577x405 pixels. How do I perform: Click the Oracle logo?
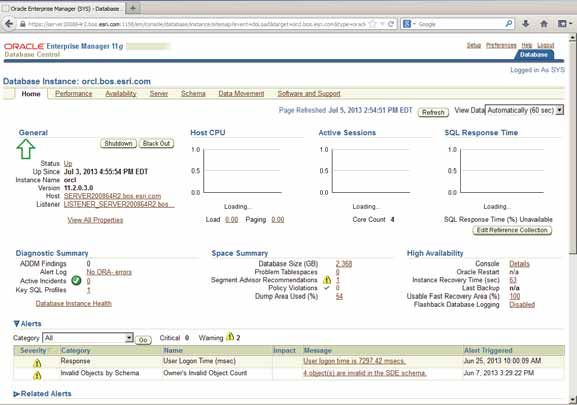point(24,46)
